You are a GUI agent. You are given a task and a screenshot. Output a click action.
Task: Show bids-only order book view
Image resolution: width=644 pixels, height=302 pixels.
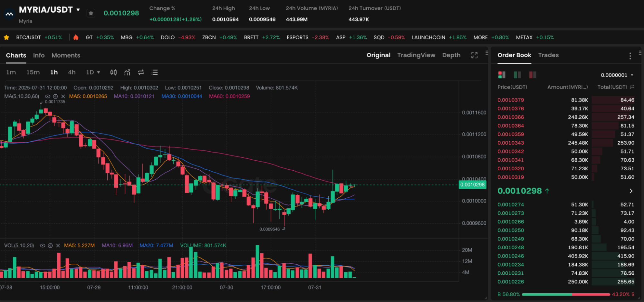(x=517, y=75)
